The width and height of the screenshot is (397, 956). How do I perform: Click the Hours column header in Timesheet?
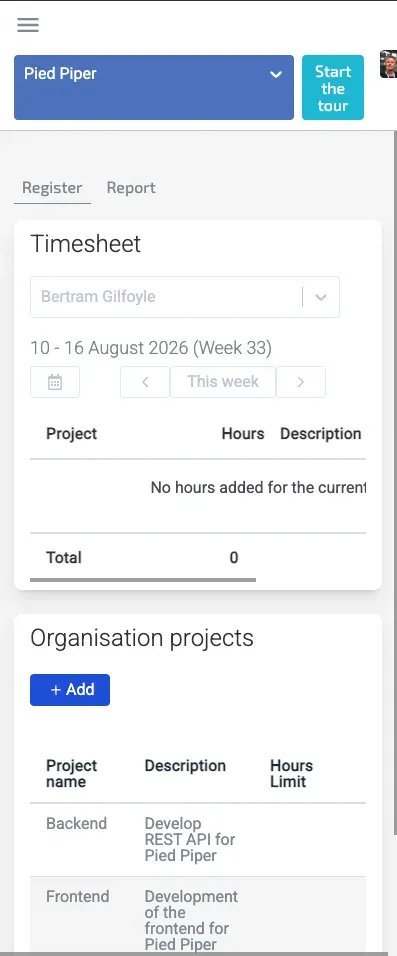tap(243, 434)
